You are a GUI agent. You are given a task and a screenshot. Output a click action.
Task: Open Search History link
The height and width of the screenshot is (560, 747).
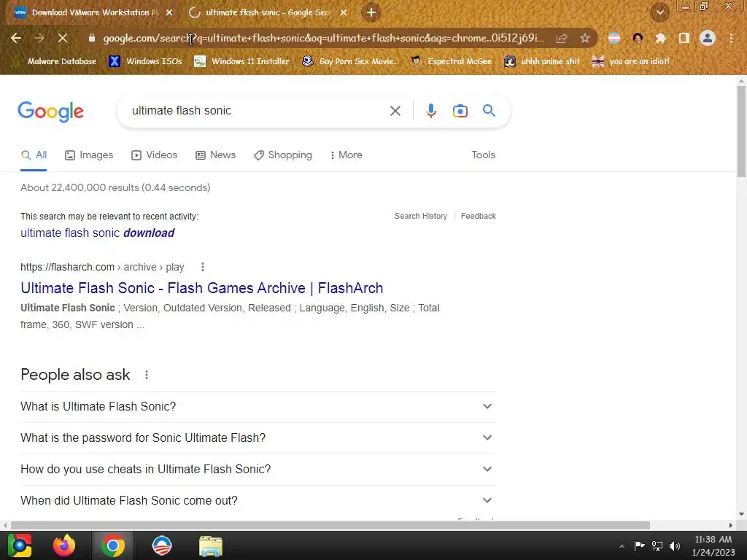click(x=421, y=216)
